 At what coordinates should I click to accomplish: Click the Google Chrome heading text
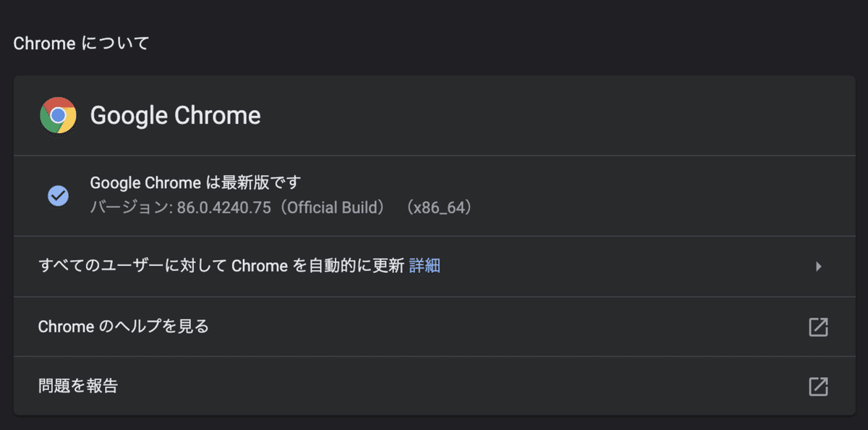click(175, 115)
